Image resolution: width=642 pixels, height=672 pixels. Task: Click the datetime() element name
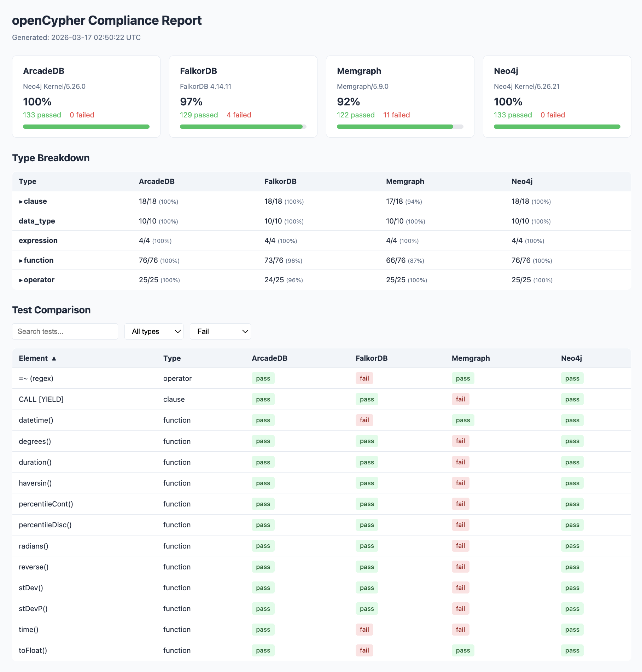36,420
